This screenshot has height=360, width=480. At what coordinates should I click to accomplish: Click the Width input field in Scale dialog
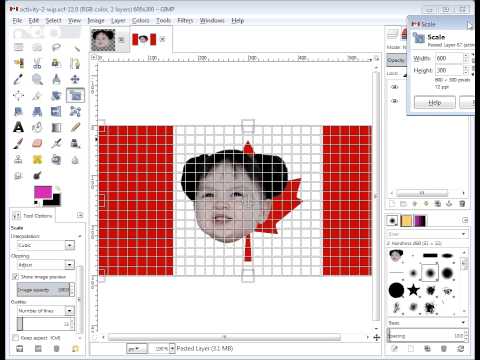[x=449, y=58]
